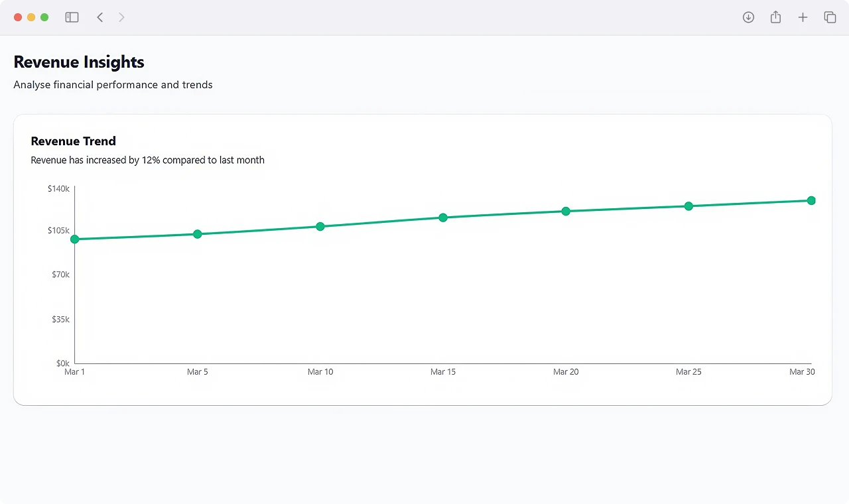Toggle the sidebar panel icon
Viewport: 849px width, 504px height.
coord(72,17)
